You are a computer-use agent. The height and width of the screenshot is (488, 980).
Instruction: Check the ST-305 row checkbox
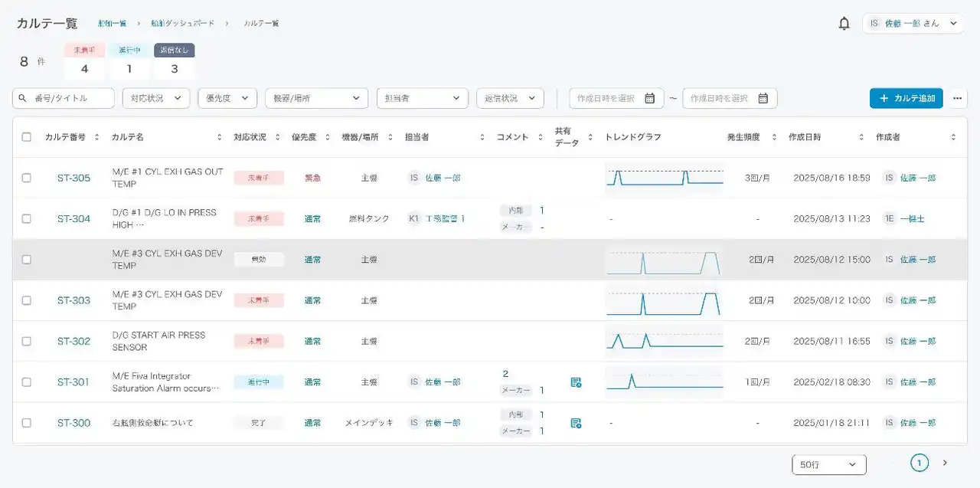[x=27, y=178]
